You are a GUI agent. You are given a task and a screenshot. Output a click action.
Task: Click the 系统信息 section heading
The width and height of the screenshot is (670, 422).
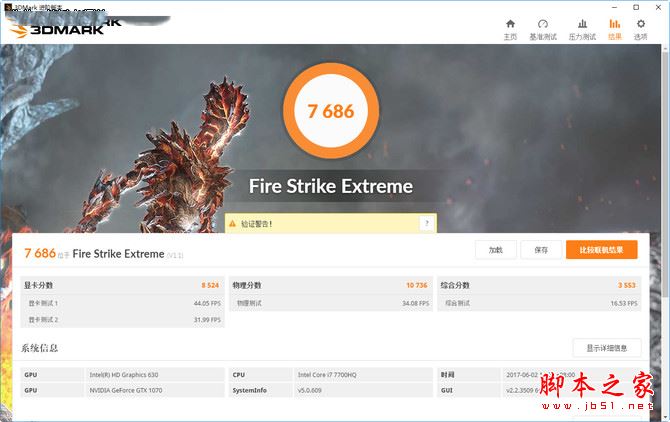click(39, 348)
